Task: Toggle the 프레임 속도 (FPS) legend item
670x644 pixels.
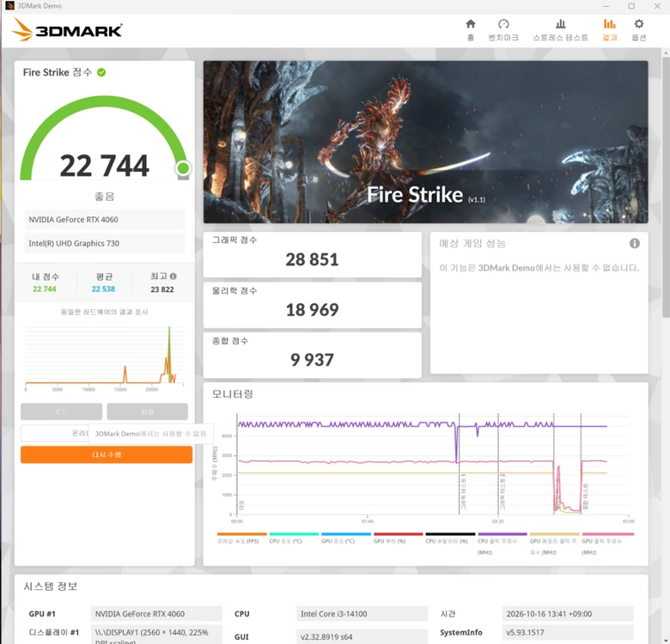Action: point(241,538)
